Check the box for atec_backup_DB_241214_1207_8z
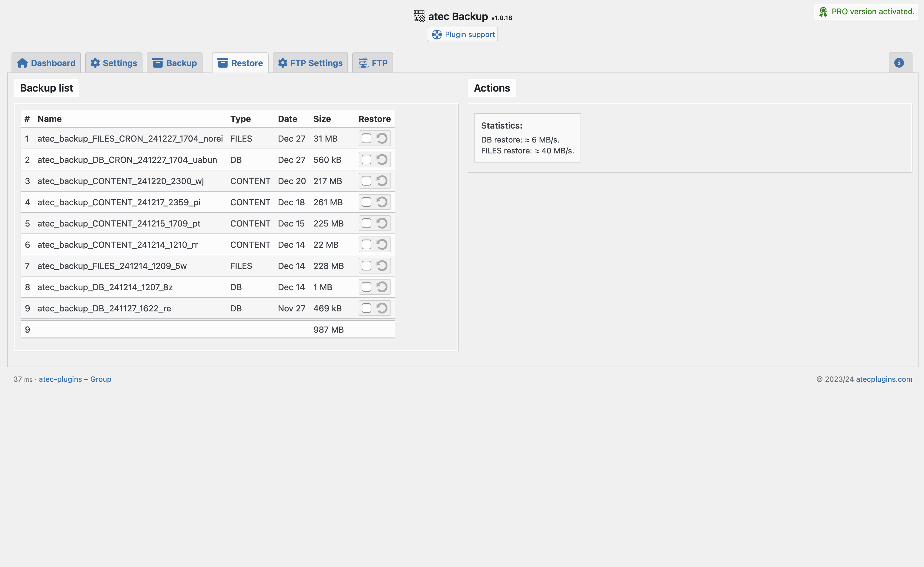The image size is (924, 567). (x=367, y=287)
